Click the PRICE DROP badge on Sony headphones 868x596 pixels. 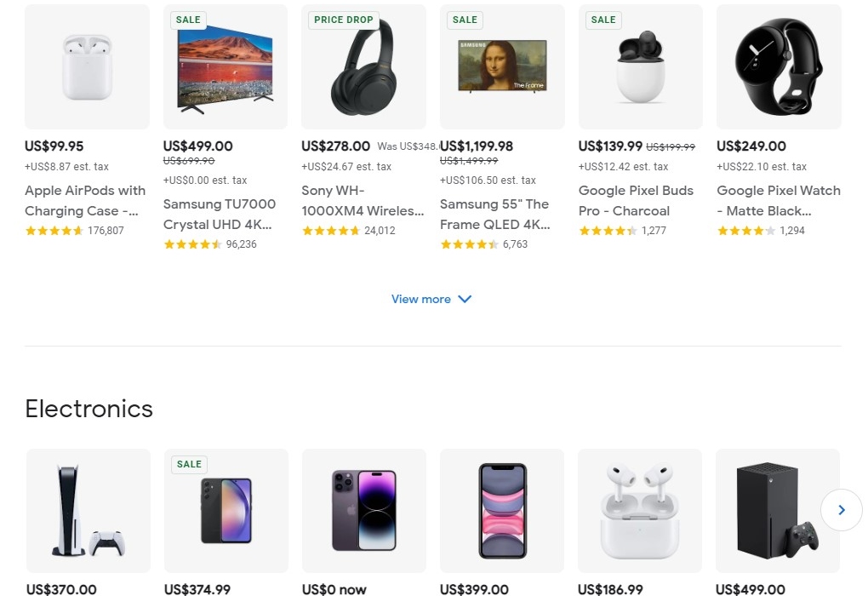point(344,19)
